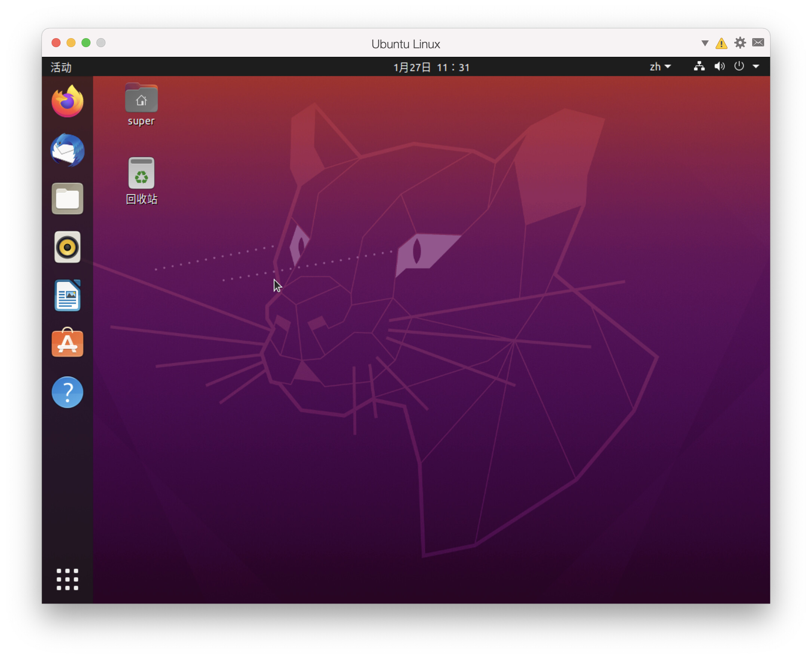Expand the zh input source menu

[661, 67]
